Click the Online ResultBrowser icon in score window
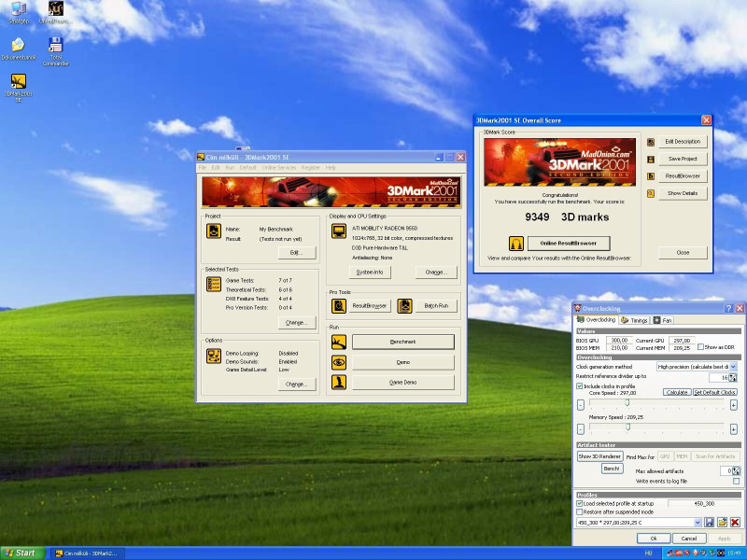This screenshot has height=560, width=747. (x=516, y=244)
